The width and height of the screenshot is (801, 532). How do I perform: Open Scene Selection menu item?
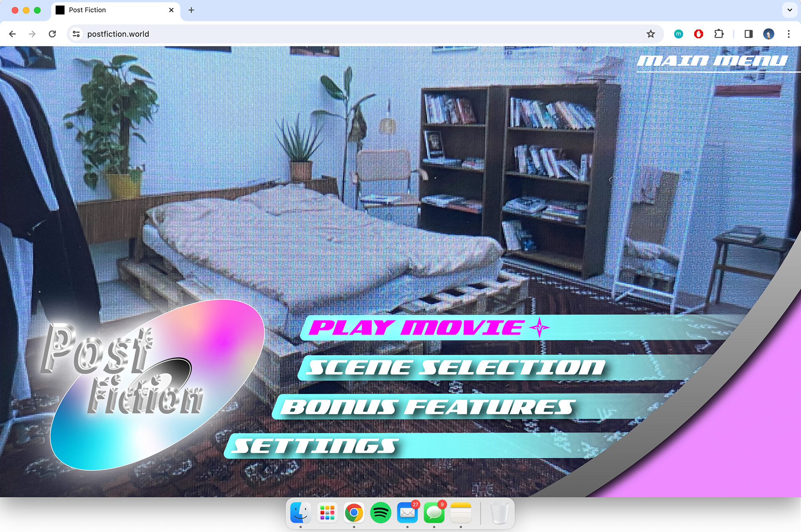tap(455, 368)
